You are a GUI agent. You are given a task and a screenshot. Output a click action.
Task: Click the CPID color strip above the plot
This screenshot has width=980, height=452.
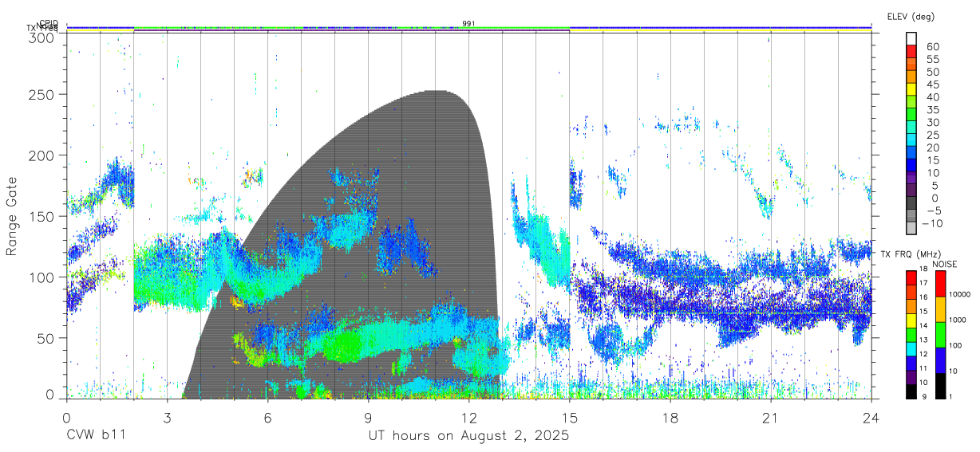[468, 26]
